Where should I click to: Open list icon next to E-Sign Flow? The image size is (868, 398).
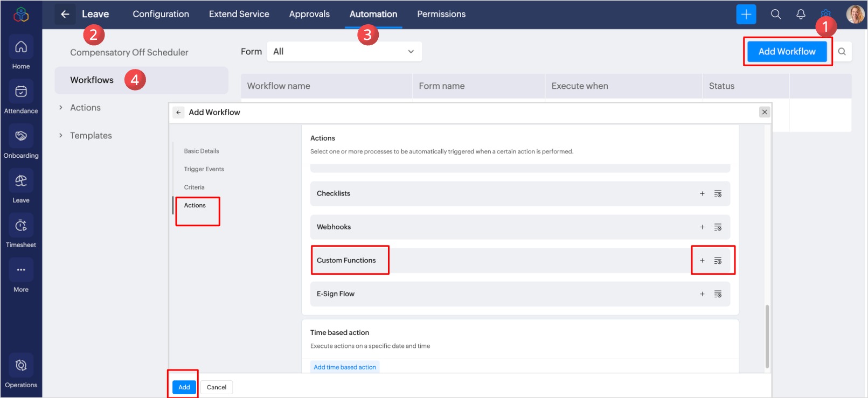[x=718, y=294]
